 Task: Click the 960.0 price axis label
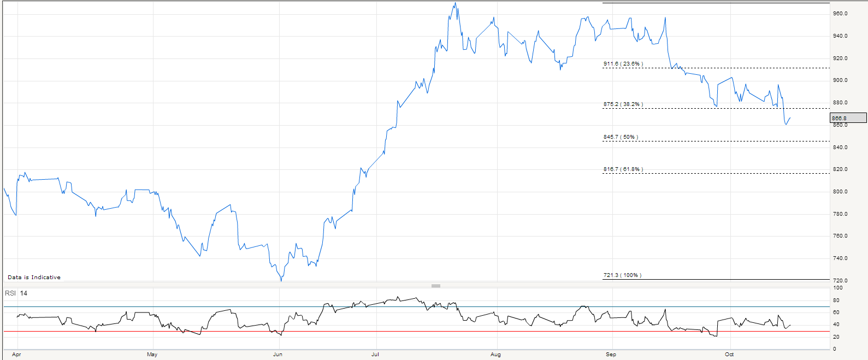840,14
